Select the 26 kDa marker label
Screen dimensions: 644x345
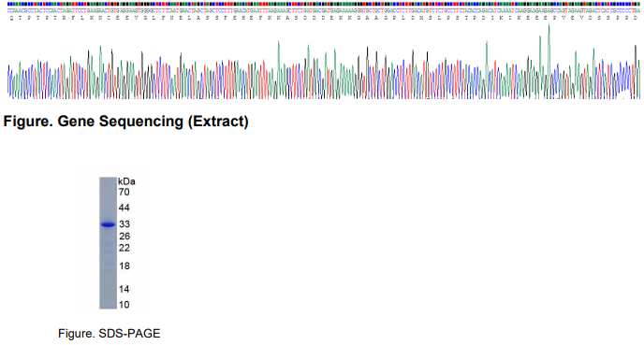[x=124, y=237]
